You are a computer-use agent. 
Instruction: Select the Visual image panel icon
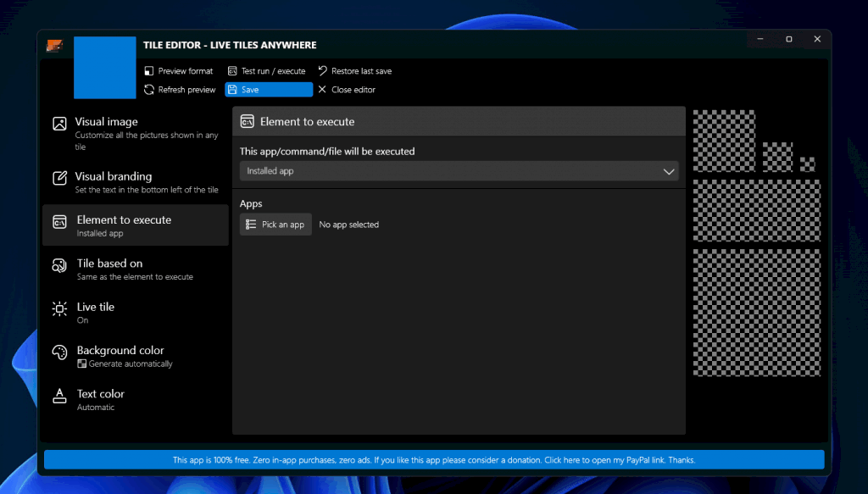click(59, 123)
